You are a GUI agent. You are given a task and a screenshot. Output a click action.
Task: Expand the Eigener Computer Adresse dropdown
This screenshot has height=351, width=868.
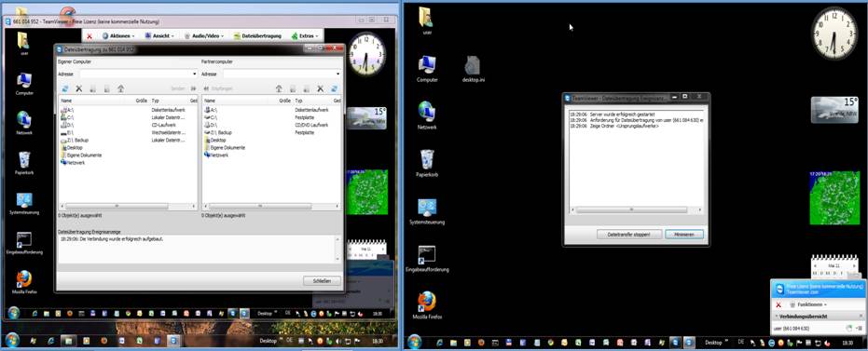194,74
